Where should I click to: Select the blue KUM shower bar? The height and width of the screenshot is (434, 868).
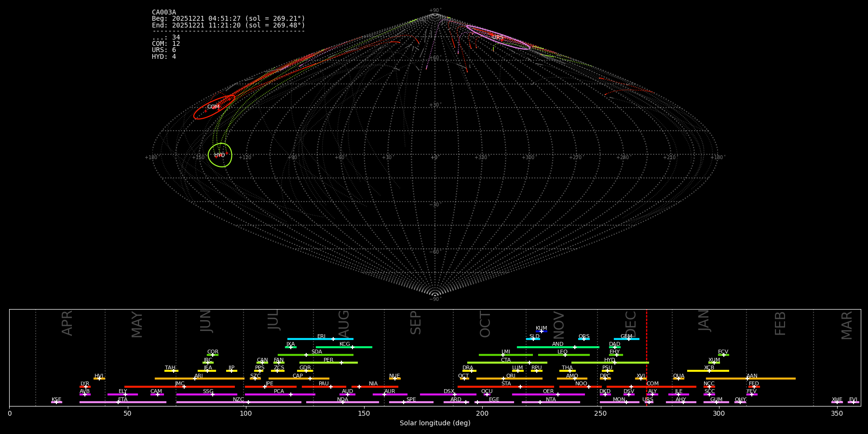pyautogui.click(x=542, y=331)
